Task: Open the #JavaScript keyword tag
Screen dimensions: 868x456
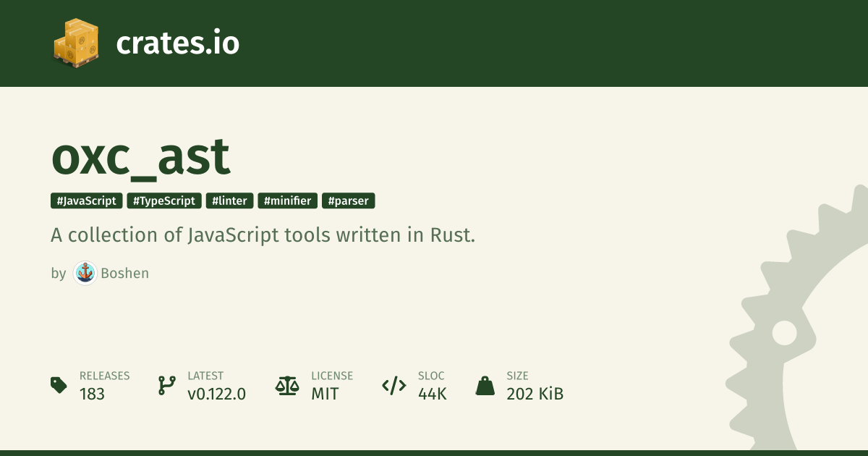Action: pos(87,201)
